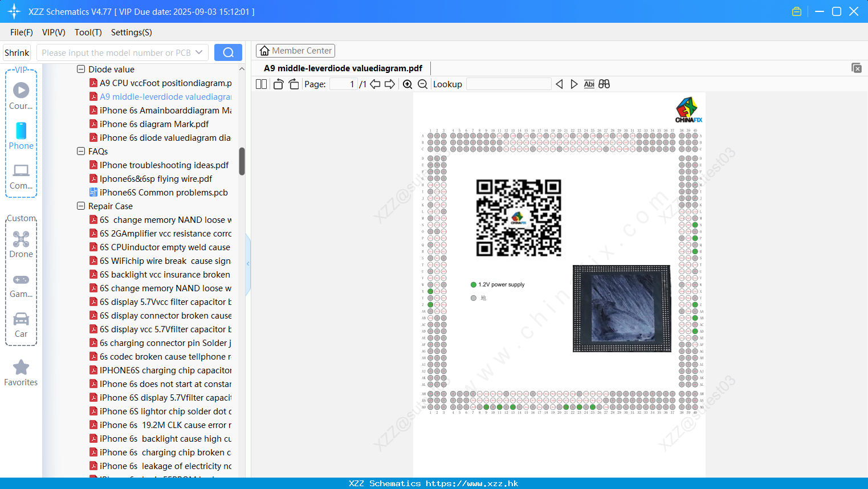Click the Shrink button
Screen dimensions: 868x489
click(17, 52)
